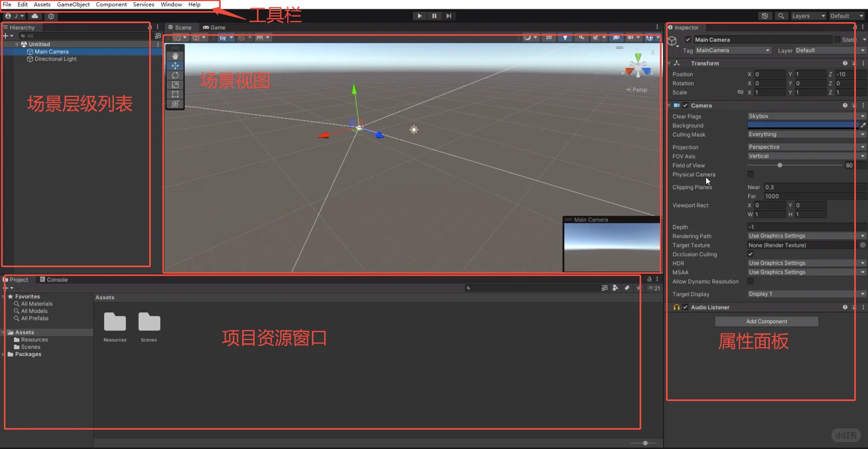Open the global search magnifier
Image resolution: width=868 pixels, height=449 pixels.
780,16
